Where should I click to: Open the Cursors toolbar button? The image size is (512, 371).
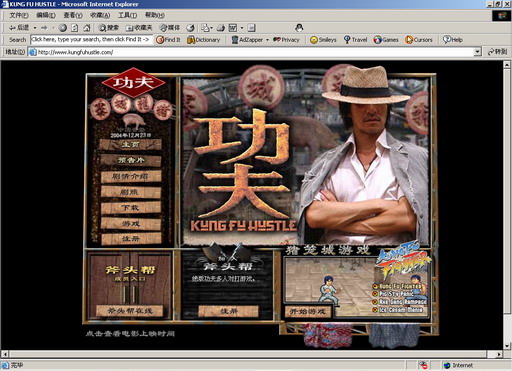(x=419, y=40)
